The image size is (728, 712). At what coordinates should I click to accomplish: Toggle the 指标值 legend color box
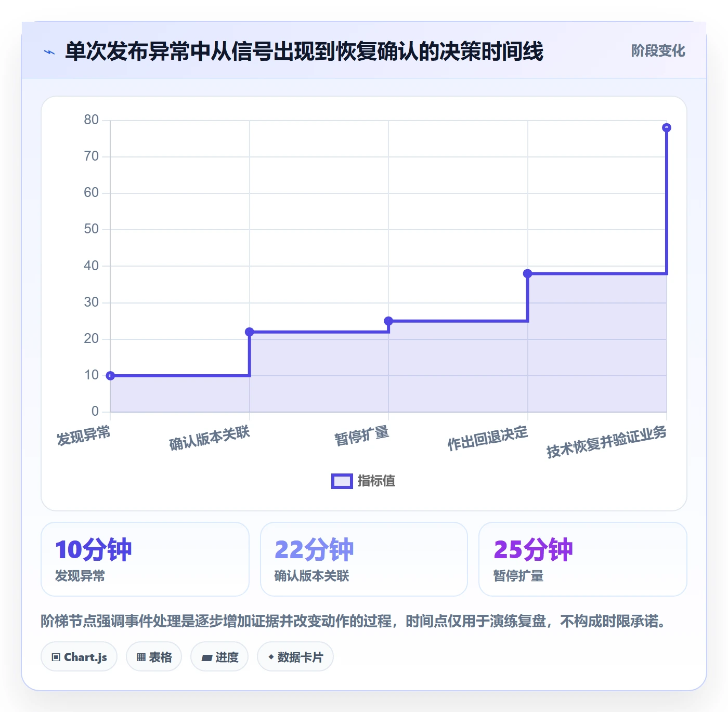click(342, 481)
